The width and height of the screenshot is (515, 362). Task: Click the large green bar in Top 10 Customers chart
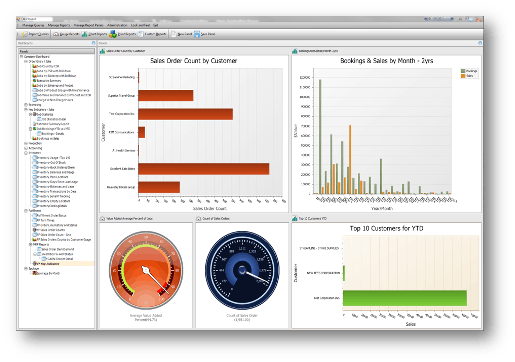405,298
